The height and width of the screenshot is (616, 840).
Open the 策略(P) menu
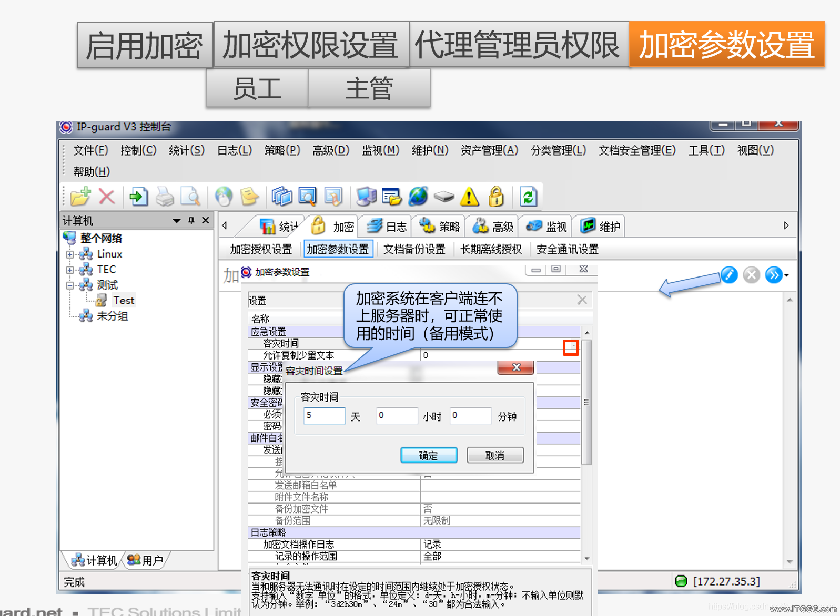pos(282,150)
